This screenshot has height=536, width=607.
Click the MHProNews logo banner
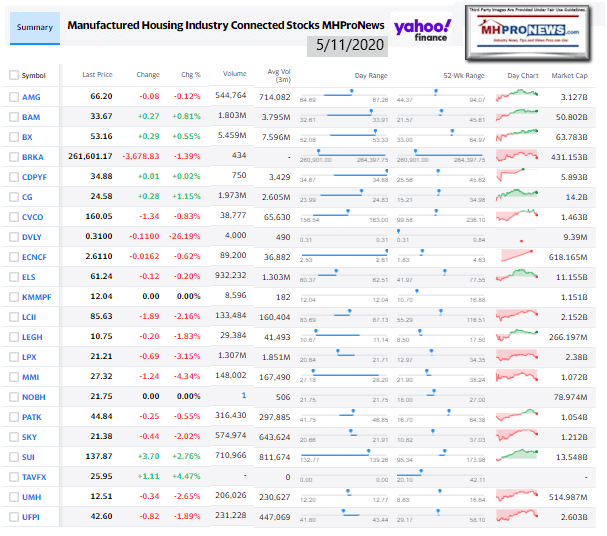(541, 23)
